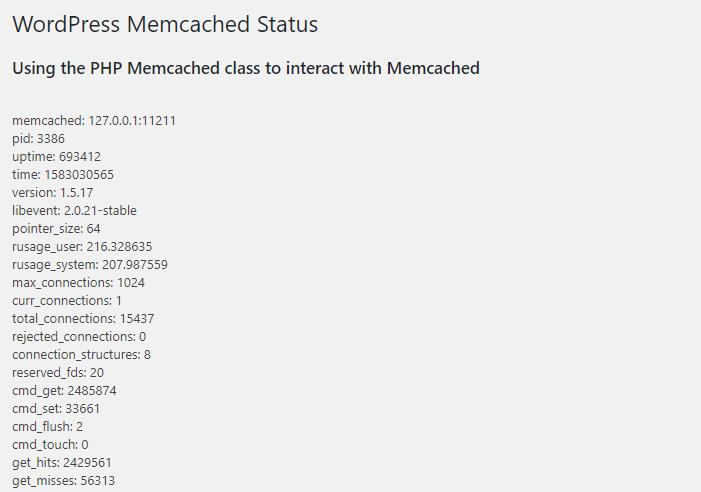Click the curr_connections 1 entry

pyautogui.click(x=67, y=301)
